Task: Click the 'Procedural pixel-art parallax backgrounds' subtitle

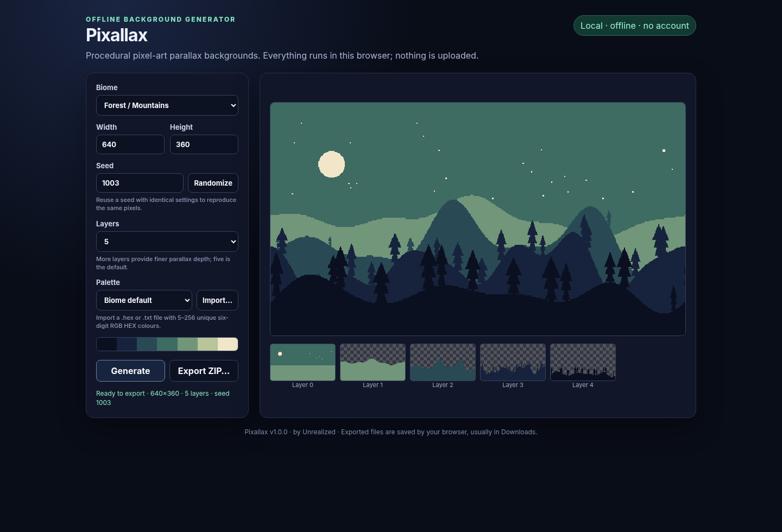Action: tap(282, 55)
